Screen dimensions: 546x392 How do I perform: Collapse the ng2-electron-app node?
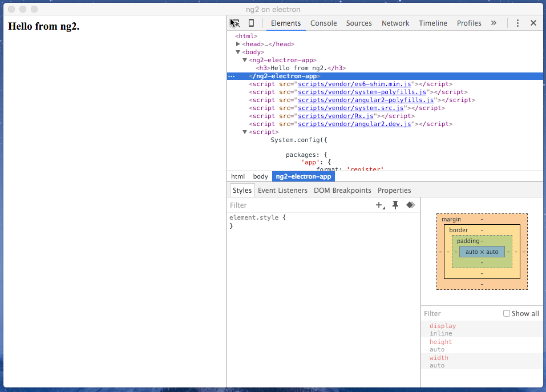[245, 60]
